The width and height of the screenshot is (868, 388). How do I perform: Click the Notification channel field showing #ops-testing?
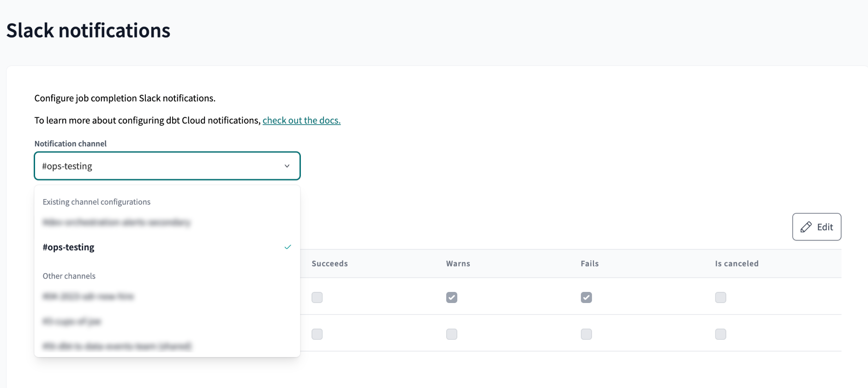click(x=157, y=166)
